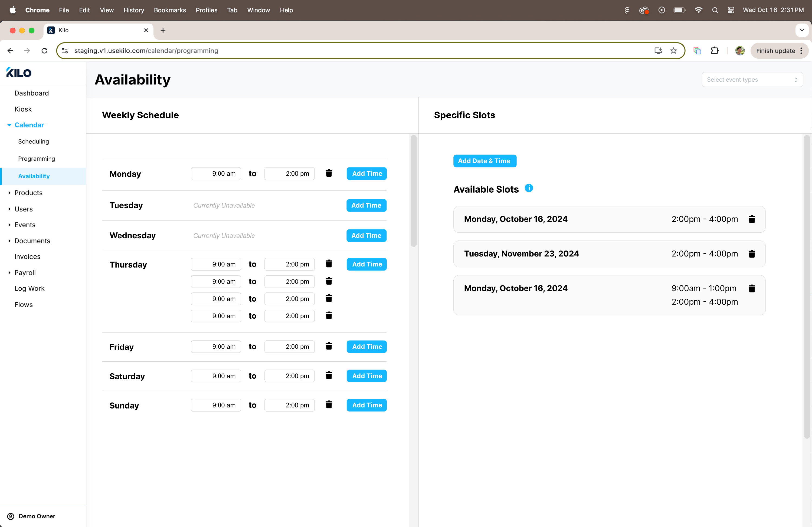812x527 pixels.
Task: Go to Dashboard
Action: [32, 93]
